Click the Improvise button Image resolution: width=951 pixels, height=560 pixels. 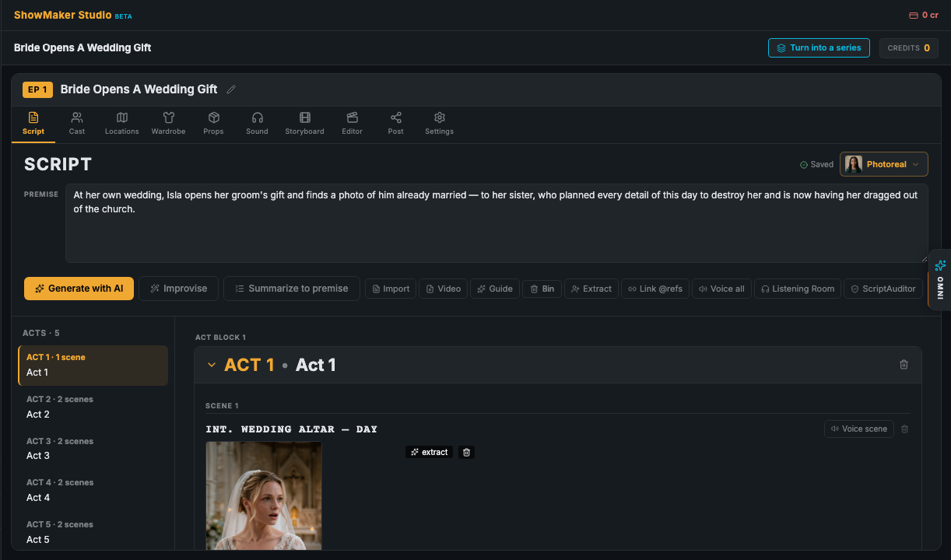[x=179, y=289]
